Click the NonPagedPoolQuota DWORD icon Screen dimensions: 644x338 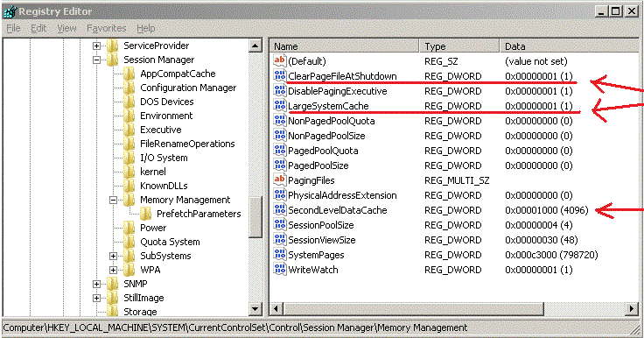click(x=280, y=121)
